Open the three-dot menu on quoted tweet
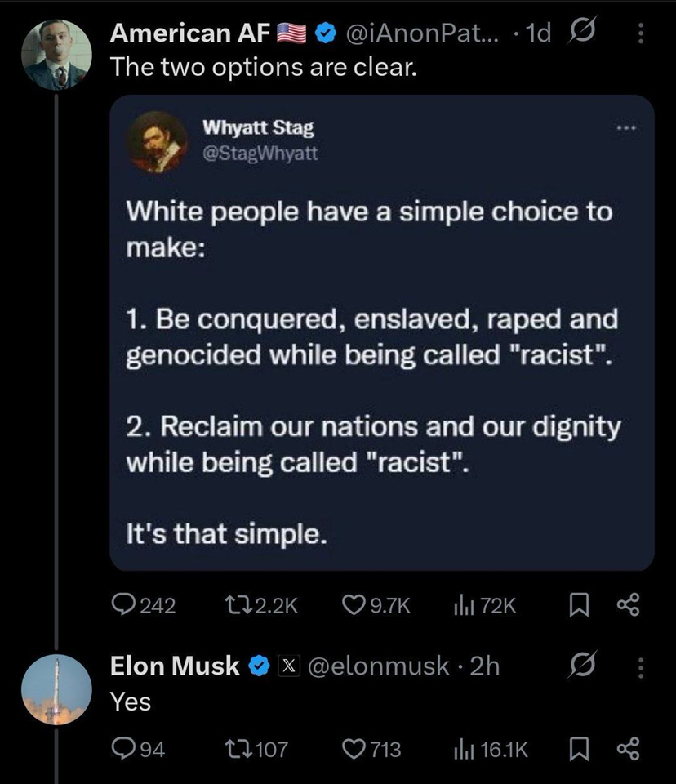676x784 pixels. 622,129
